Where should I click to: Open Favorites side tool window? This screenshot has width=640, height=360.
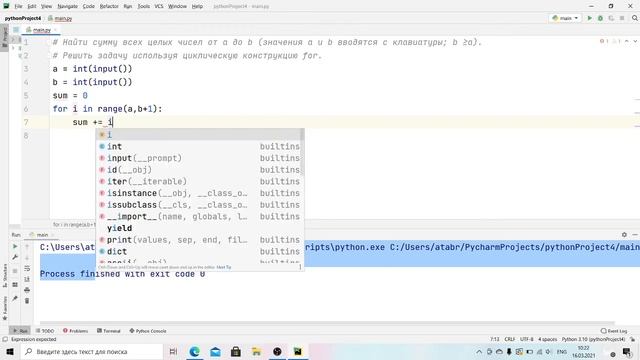coord(5,308)
